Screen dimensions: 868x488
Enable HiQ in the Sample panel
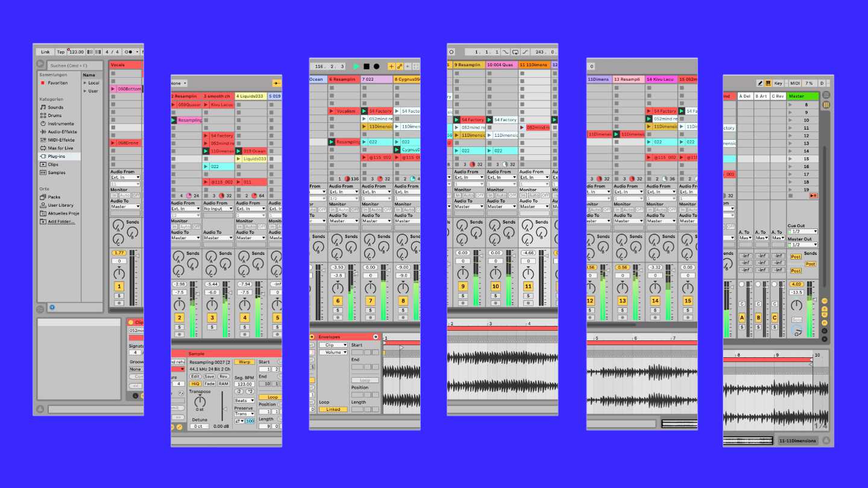click(x=195, y=383)
